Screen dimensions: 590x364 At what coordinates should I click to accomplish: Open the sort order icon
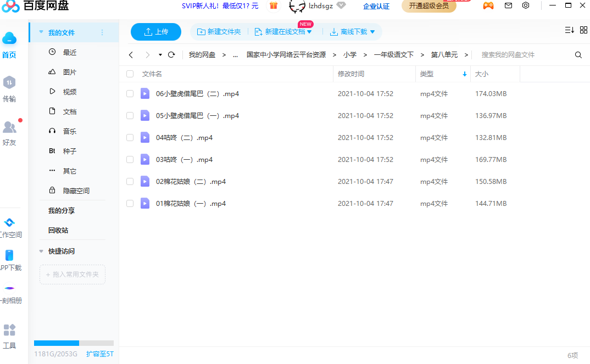pyautogui.click(x=569, y=30)
